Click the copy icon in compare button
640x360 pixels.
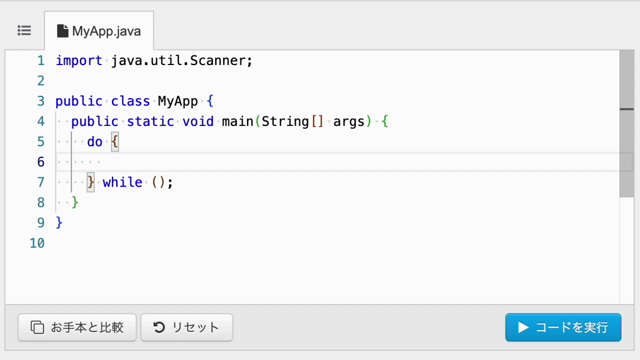point(37,327)
